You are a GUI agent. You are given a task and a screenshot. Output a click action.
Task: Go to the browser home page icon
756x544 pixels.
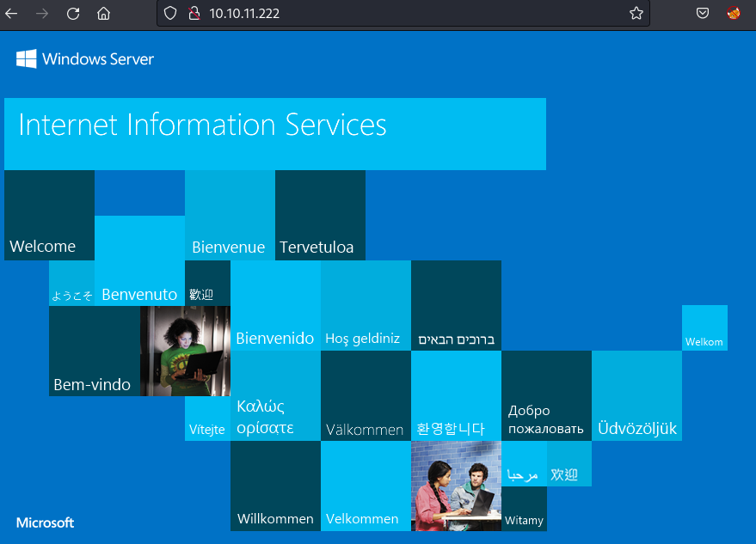tap(103, 14)
